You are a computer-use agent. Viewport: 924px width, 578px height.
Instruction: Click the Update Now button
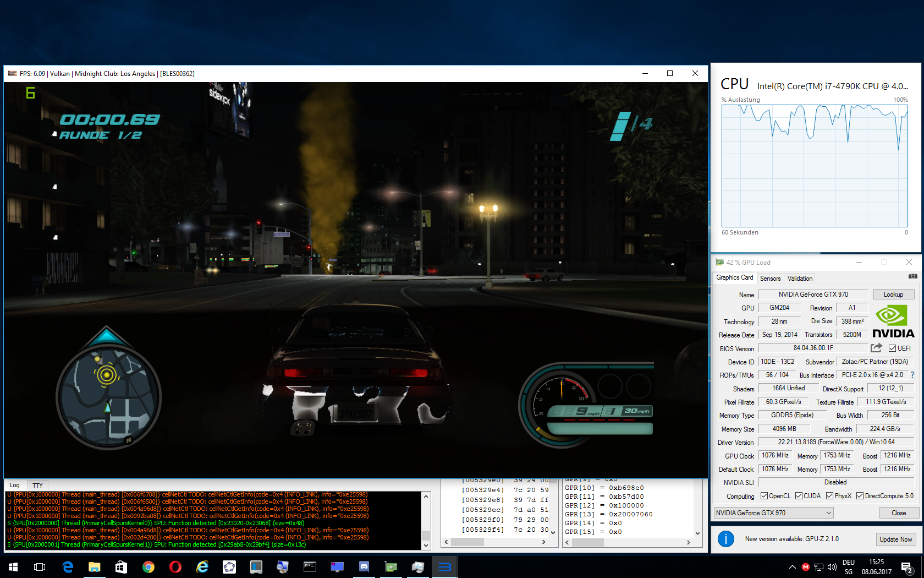point(895,539)
